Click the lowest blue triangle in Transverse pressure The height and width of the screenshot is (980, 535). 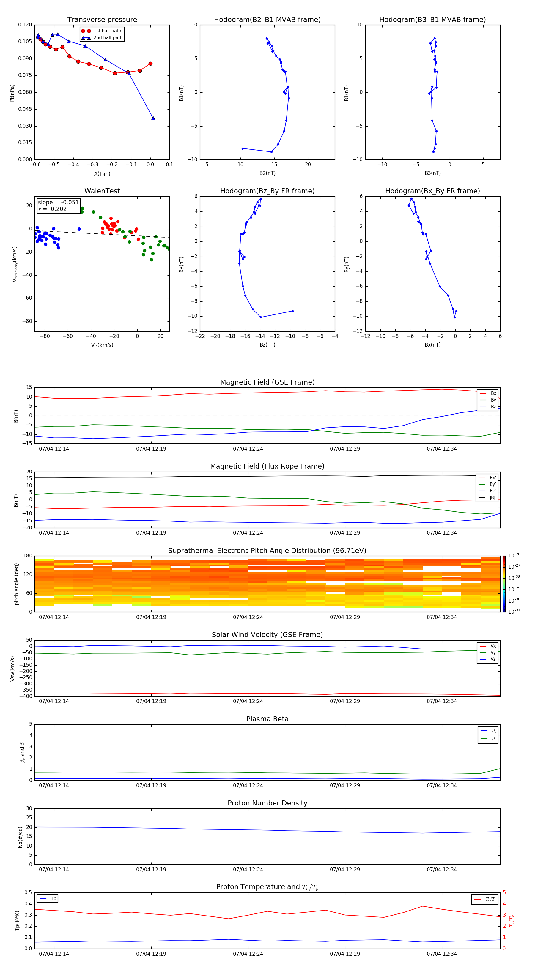click(x=153, y=118)
